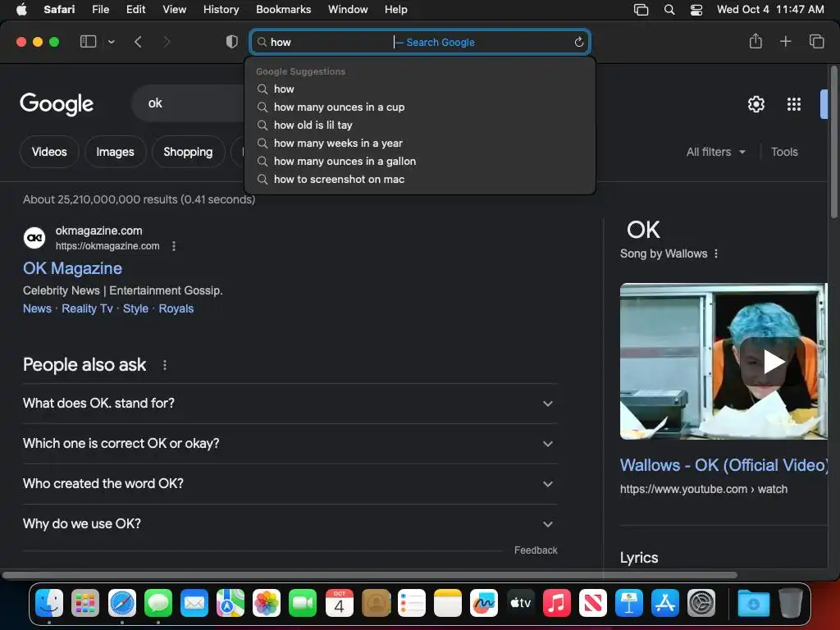Open the privacy report shield icon
The width and height of the screenshot is (840, 630).
[x=232, y=42]
